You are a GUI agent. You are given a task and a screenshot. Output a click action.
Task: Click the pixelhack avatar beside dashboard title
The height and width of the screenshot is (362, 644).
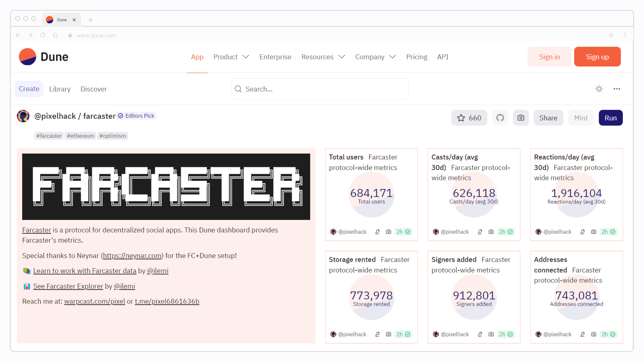point(23,116)
